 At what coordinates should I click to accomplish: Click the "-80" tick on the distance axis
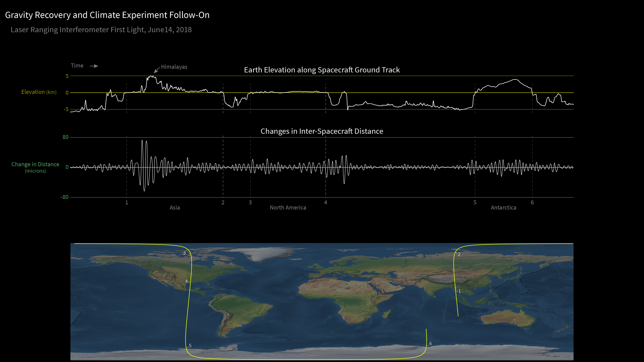(65, 197)
